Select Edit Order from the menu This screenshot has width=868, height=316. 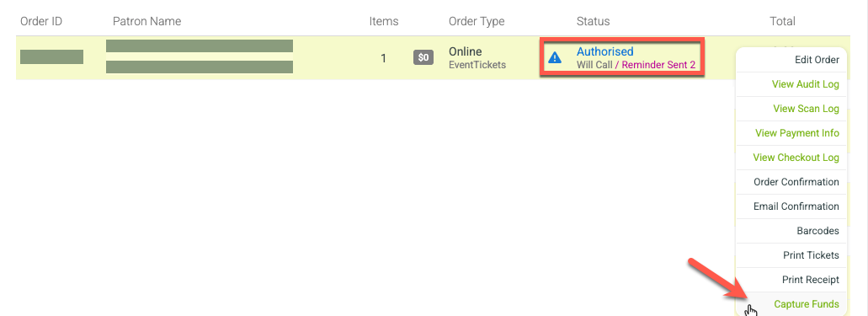pyautogui.click(x=817, y=60)
